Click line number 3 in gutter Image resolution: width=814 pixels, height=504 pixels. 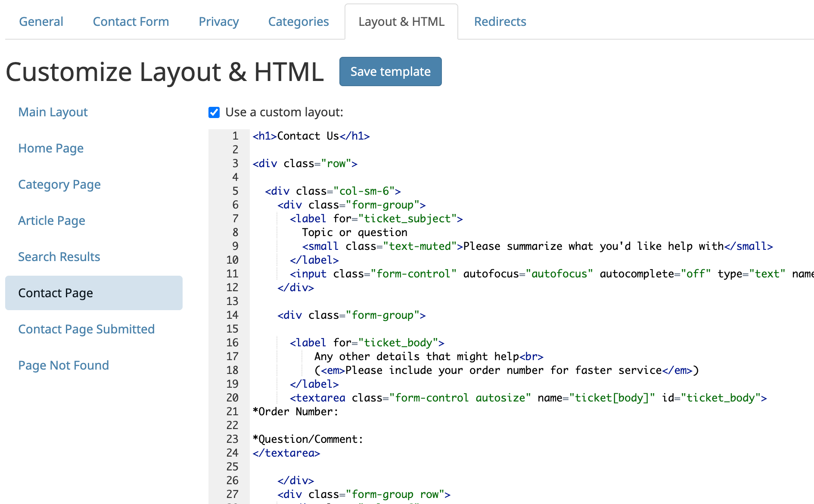pyautogui.click(x=235, y=164)
